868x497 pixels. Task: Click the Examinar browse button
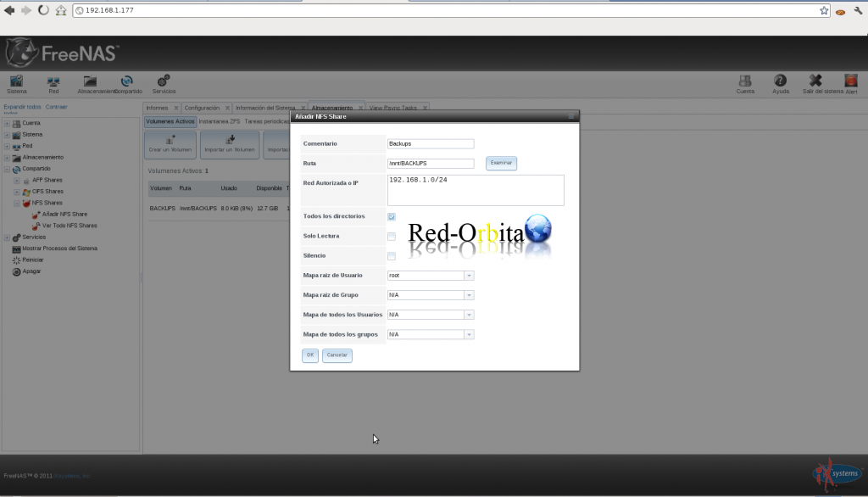[x=501, y=163]
